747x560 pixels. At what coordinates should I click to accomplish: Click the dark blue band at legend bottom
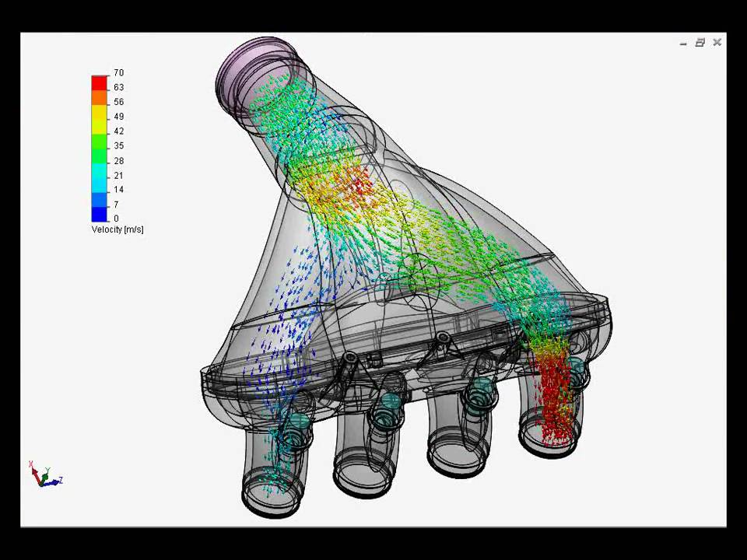pos(100,214)
